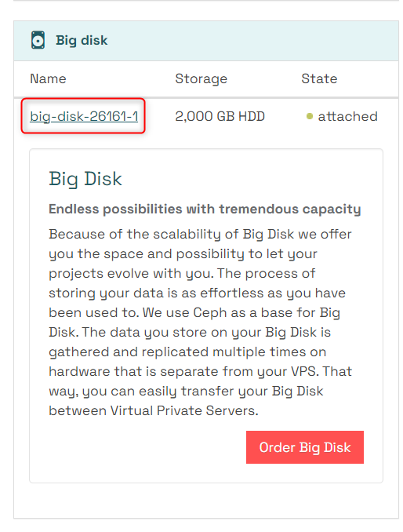The height and width of the screenshot is (532, 403).
Task: Click the 'way, you can easily transfer' line
Action: coord(186,392)
